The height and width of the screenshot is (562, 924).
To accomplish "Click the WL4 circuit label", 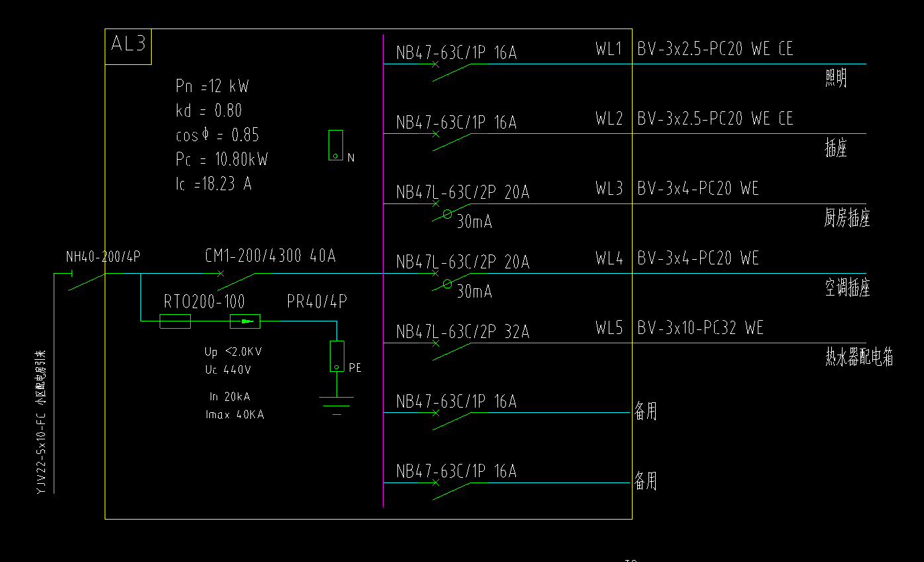I will 609,258.
